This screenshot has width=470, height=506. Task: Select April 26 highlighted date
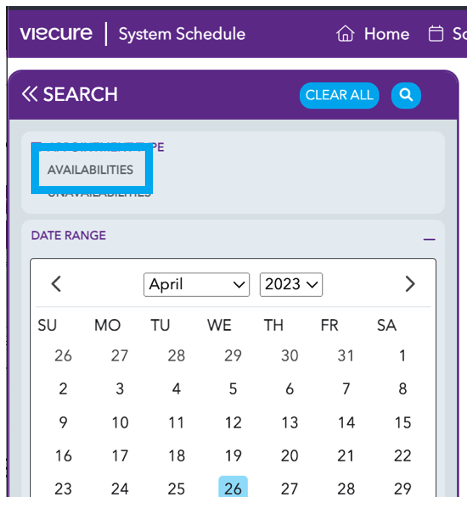[233, 488]
